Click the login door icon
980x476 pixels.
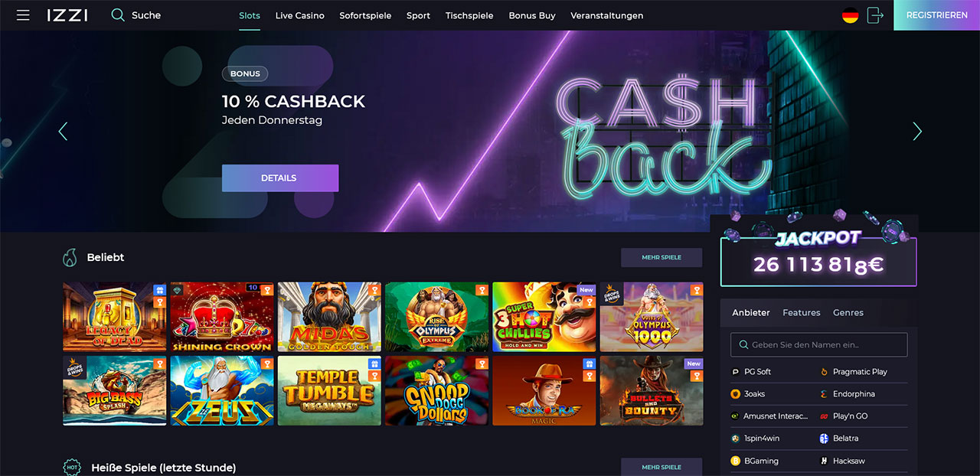pyautogui.click(x=875, y=15)
